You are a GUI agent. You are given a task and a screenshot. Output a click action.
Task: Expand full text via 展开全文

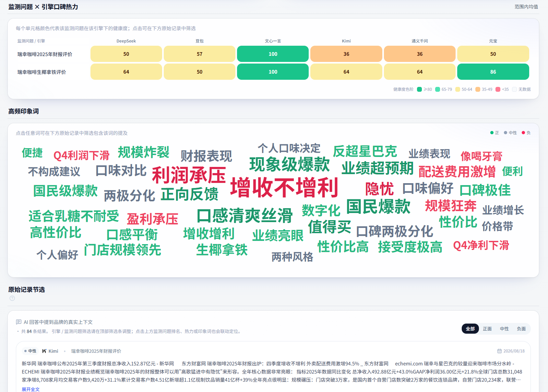31,389
